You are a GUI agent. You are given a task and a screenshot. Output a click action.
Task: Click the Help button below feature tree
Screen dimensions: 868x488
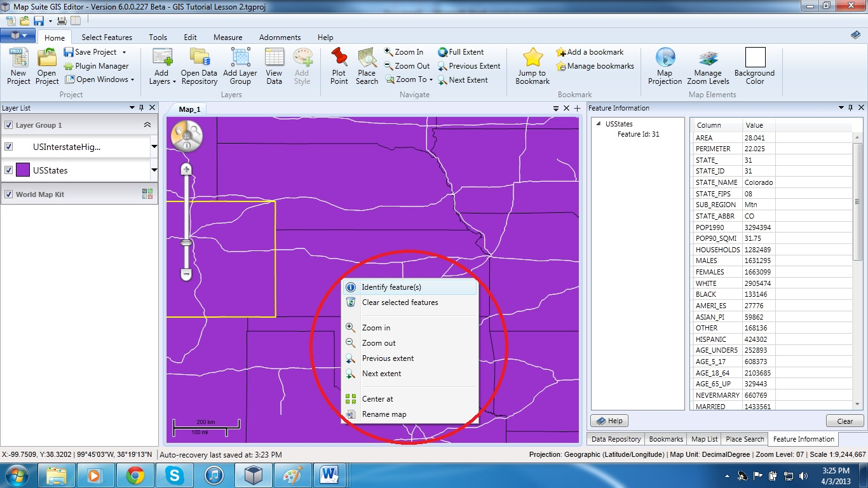[x=609, y=421]
